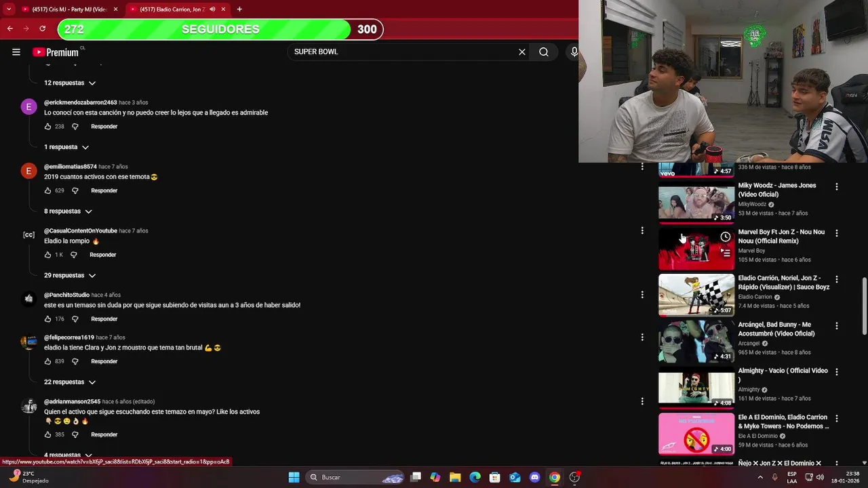This screenshot has width=868, height=488.
Task: Play No Podemos pink thumbnail
Action: click(696, 434)
